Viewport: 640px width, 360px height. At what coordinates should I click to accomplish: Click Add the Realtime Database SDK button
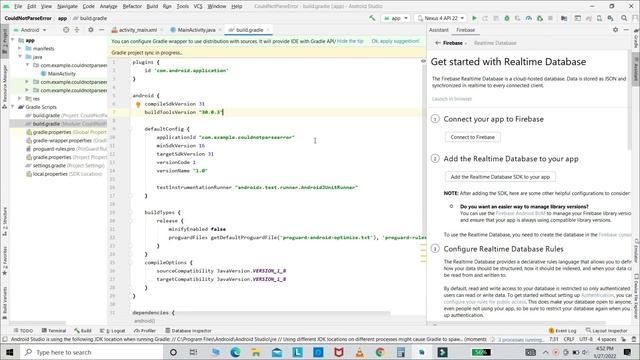(500, 177)
